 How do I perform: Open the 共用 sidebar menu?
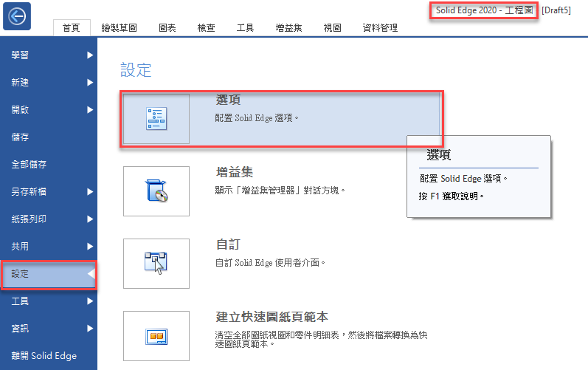coord(49,247)
